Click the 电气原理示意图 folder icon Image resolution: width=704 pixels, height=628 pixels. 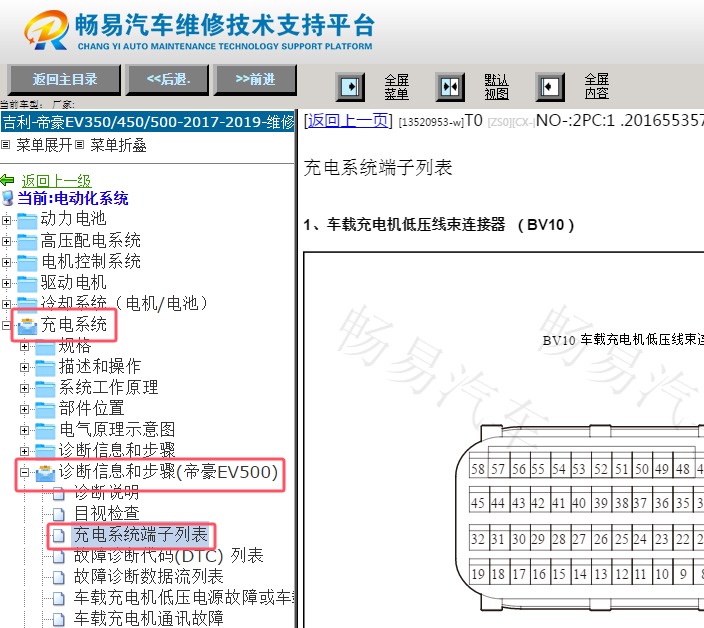coord(45,431)
